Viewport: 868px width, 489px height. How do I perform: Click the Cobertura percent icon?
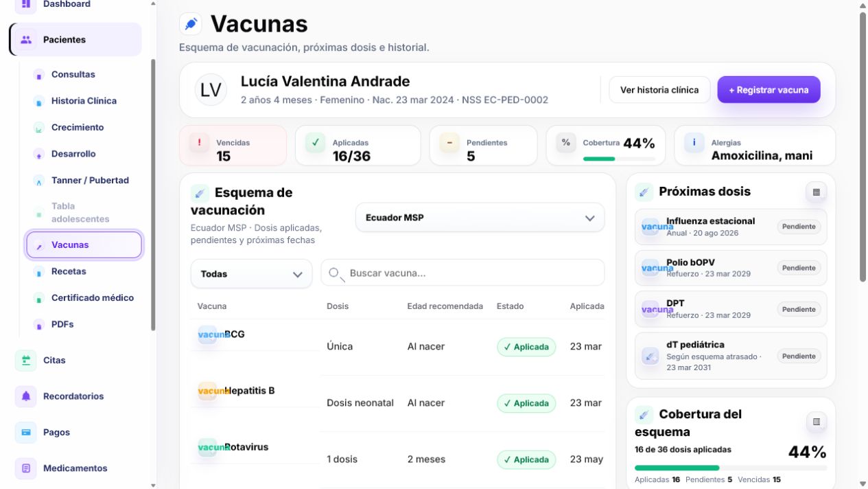tap(566, 143)
